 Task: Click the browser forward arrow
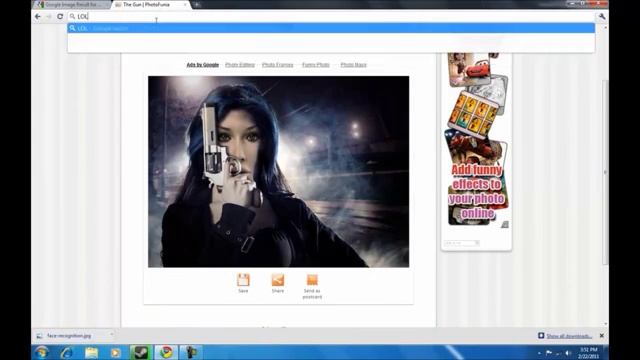click(49, 16)
